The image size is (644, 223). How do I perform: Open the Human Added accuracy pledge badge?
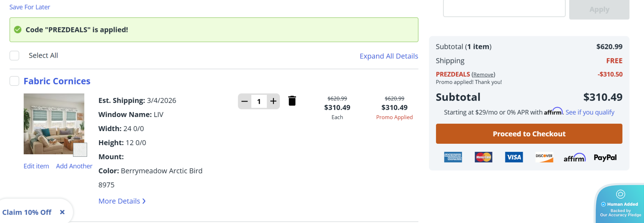620,204
